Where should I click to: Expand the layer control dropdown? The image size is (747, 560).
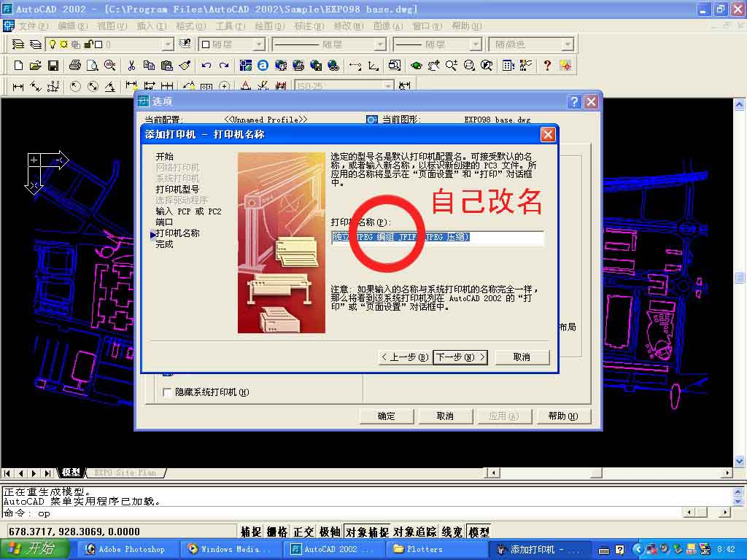pos(168,44)
